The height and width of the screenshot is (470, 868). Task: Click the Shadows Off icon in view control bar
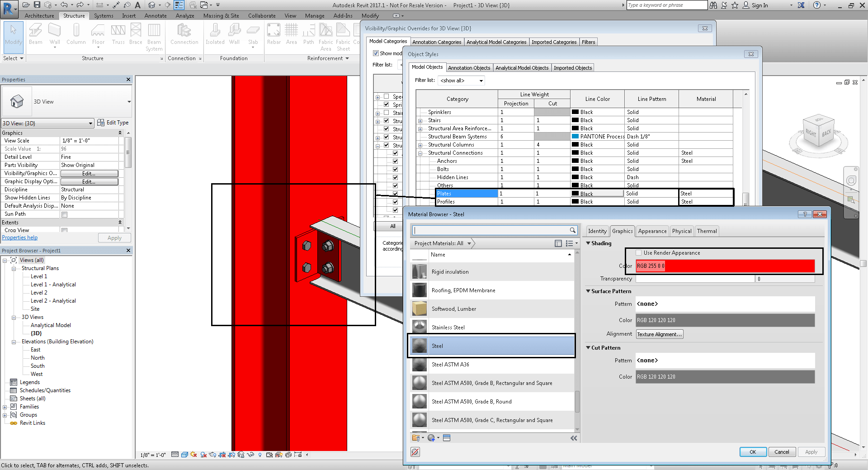(203, 455)
